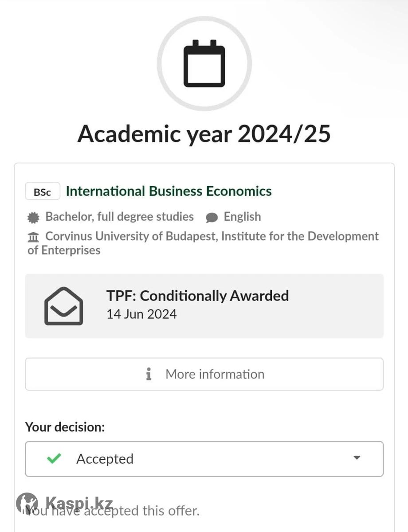Expand the decision dropdown arrow
408x532 pixels.
[x=357, y=458]
